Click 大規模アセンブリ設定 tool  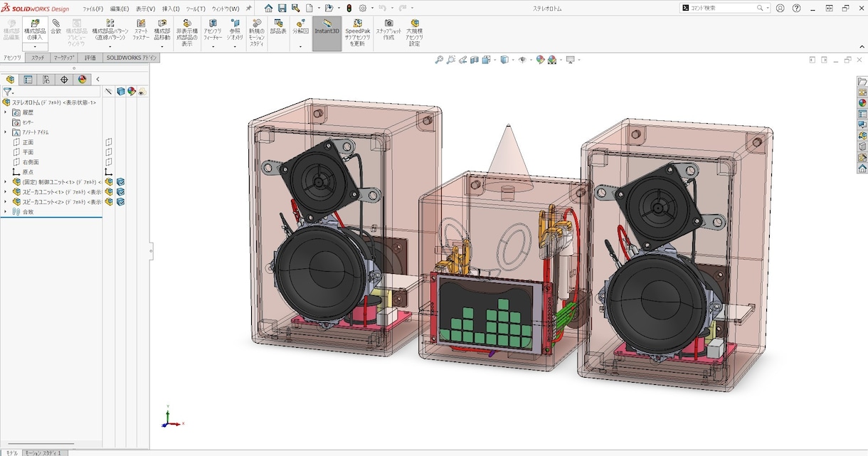415,33
